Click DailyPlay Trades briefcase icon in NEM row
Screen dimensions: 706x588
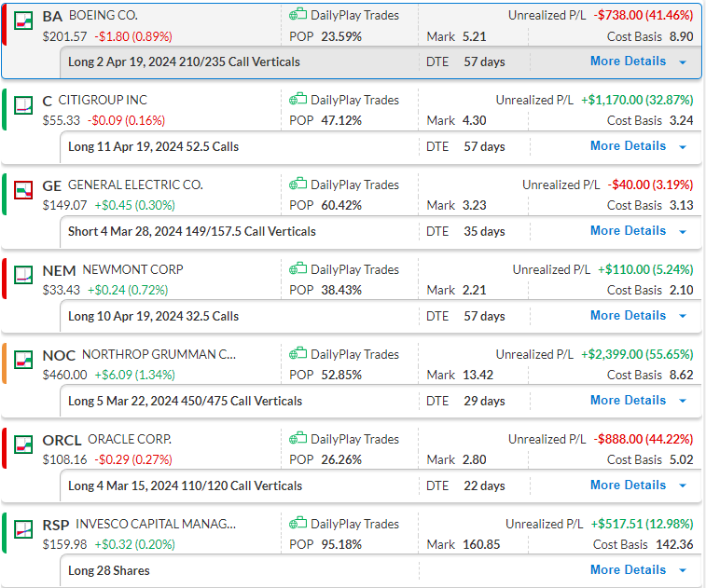[x=298, y=268]
